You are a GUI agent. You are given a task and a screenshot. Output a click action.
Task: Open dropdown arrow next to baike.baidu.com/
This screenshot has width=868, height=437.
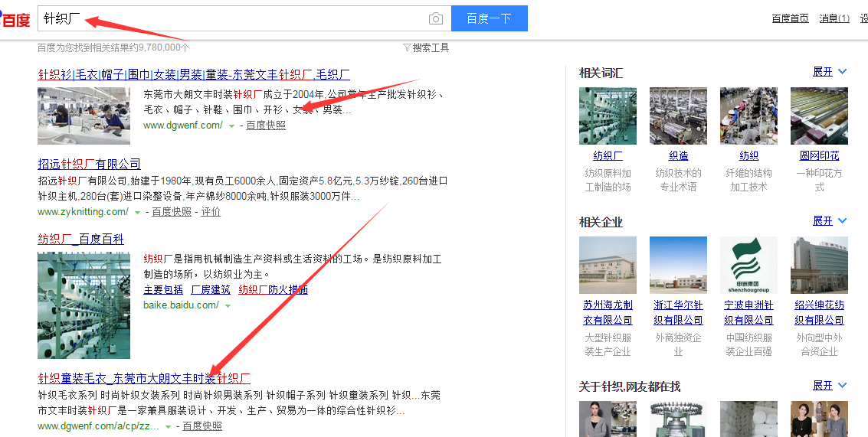pos(228,305)
